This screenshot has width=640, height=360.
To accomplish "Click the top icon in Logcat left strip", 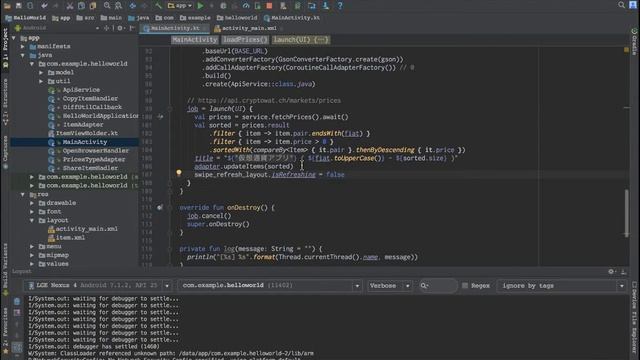I will pyautogui.click(x=17, y=301).
